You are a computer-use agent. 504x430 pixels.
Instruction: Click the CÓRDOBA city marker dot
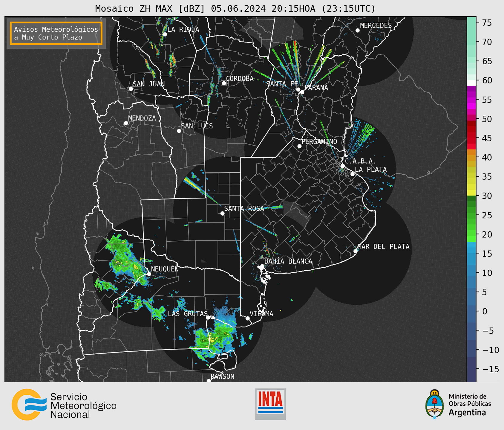pyautogui.click(x=224, y=83)
